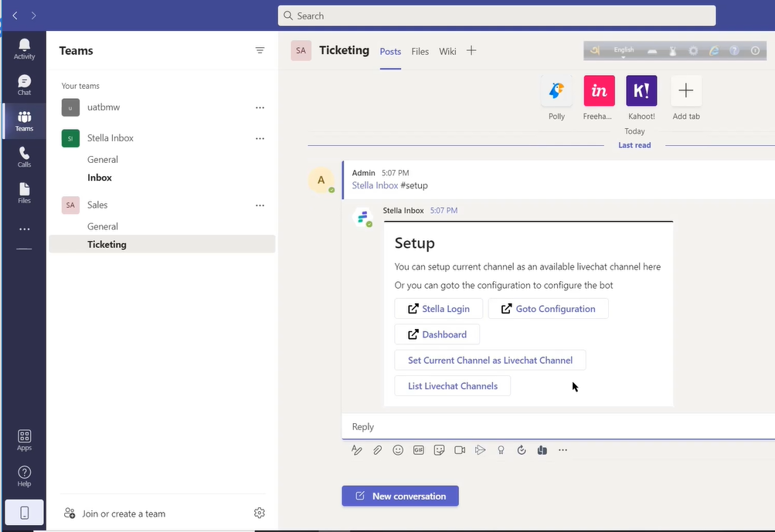Select the uatbmw team
The height and width of the screenshot is (532, 775).
click(162, 107)
